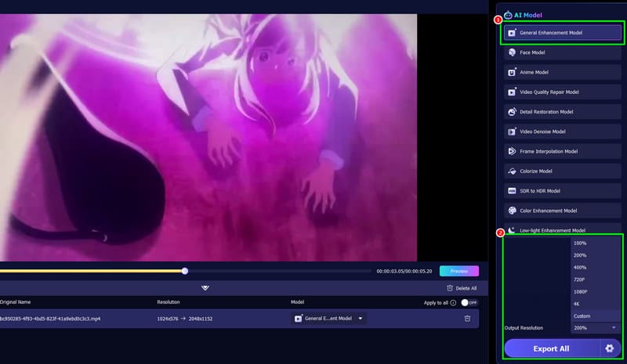This screenshot has width=627, height=364.
Task: Click the Preview button
Action: tap(459, 271)
